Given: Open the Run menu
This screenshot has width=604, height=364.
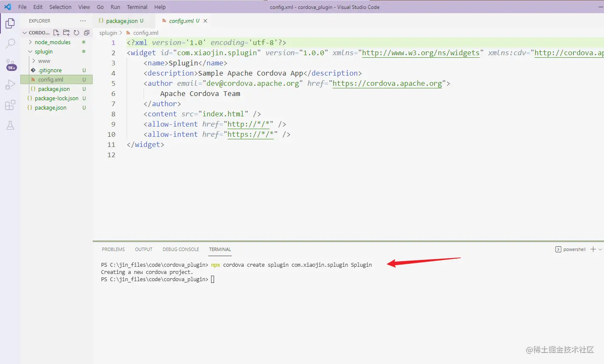Looking at the screenshot, I should pyautogui.click(x=115, y=7).
